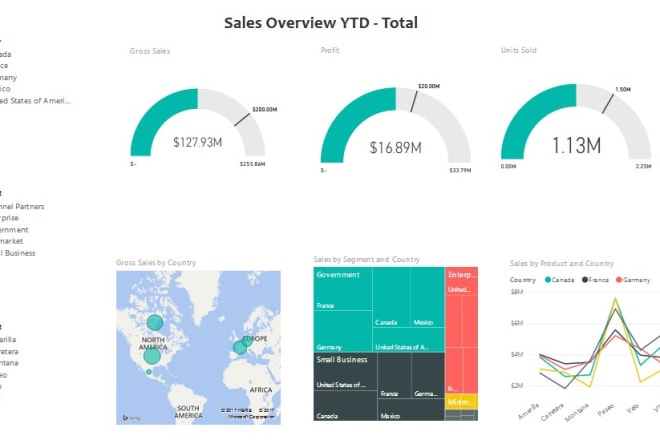Select Government Germany treemap cell
The image size is (660, 440).
(343, 331)
